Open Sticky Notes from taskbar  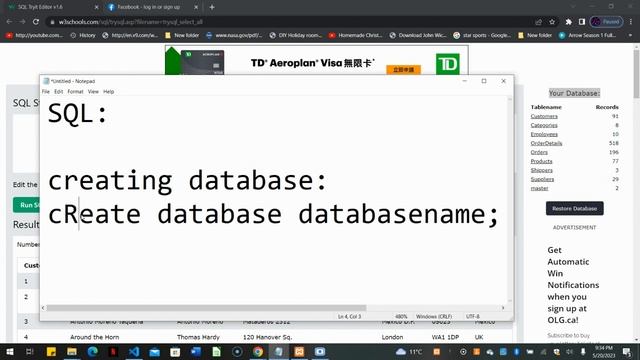(x=51, y=351)
